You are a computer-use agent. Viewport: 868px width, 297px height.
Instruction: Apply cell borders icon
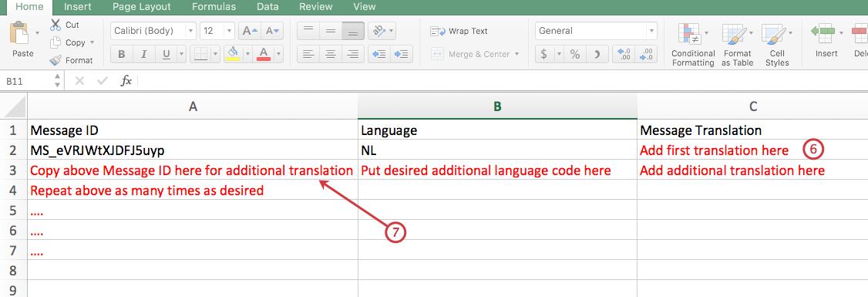point(200,54)
